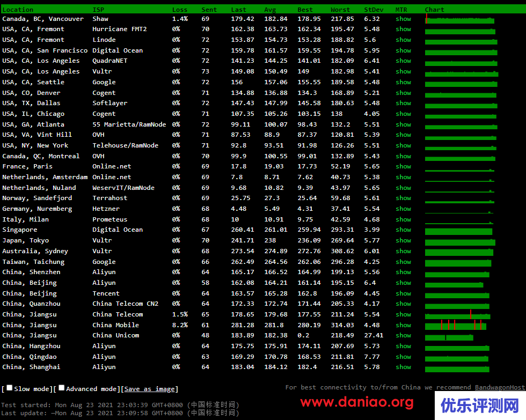Click the Avg column header
Image resolution: width=526 pixels, height=420 pixels.
pos(270,9)
